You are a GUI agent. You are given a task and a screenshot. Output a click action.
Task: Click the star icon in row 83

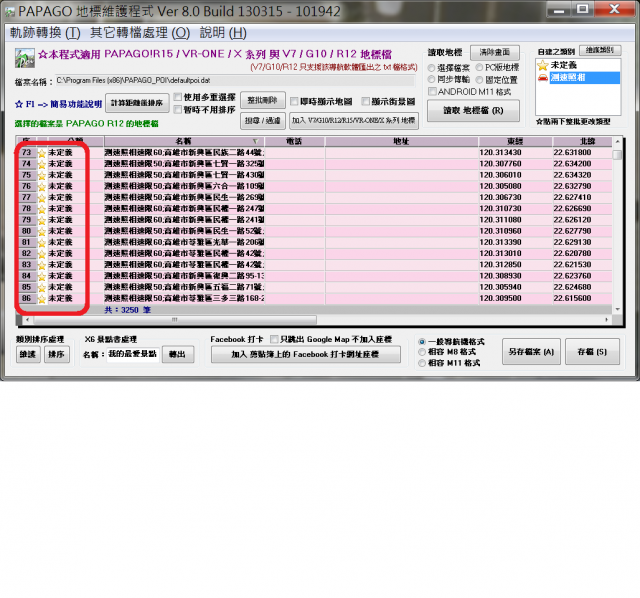point(42,266)
